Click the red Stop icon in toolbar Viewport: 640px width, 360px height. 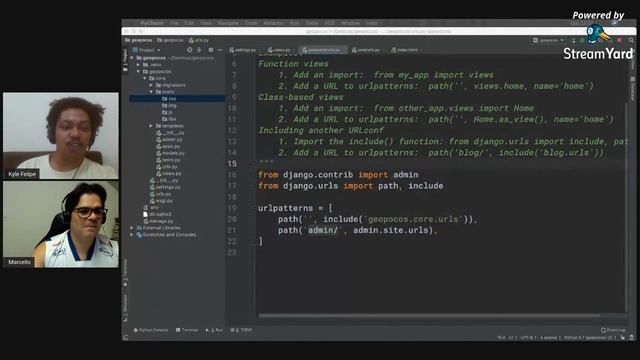click(619, 40)
